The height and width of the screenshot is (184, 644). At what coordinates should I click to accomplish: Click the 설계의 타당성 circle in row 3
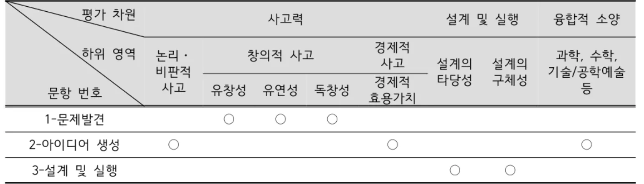[x=455, y=170]
